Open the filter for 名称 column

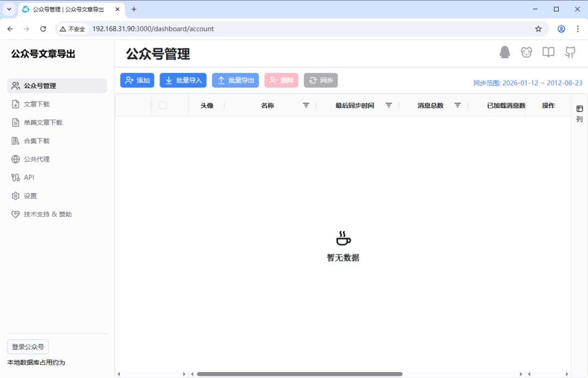tap(306, 105)
